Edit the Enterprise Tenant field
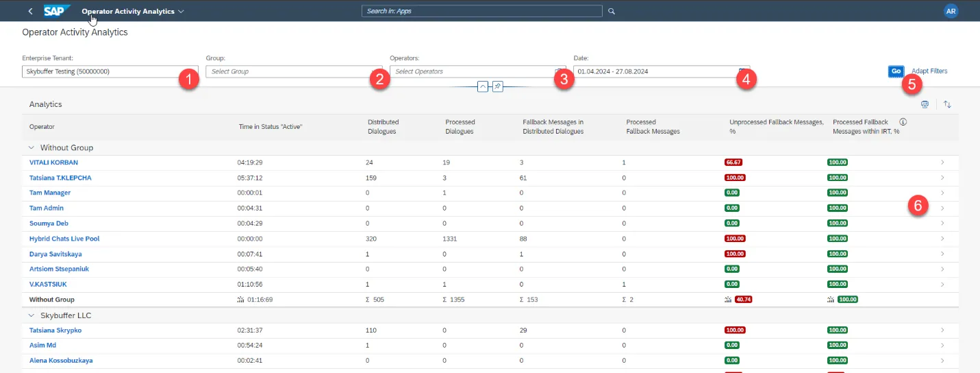980x373 pixels. (110, 71)
